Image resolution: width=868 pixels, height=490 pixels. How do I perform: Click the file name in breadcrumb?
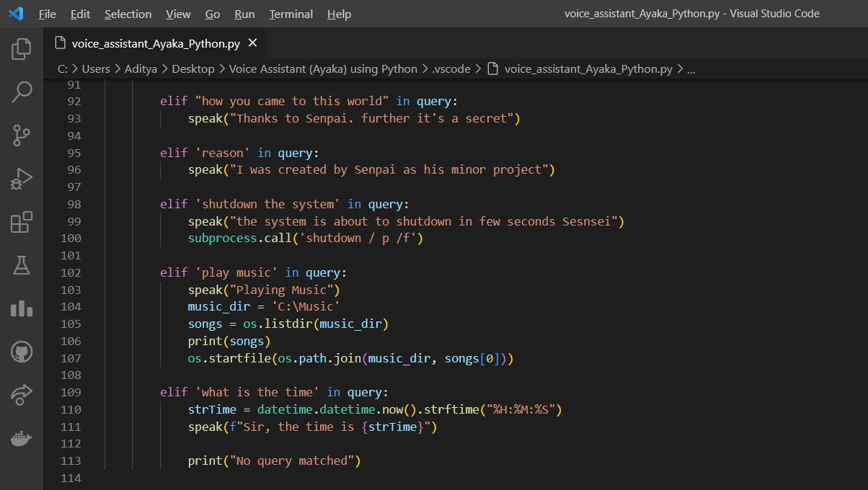point(588,69)
